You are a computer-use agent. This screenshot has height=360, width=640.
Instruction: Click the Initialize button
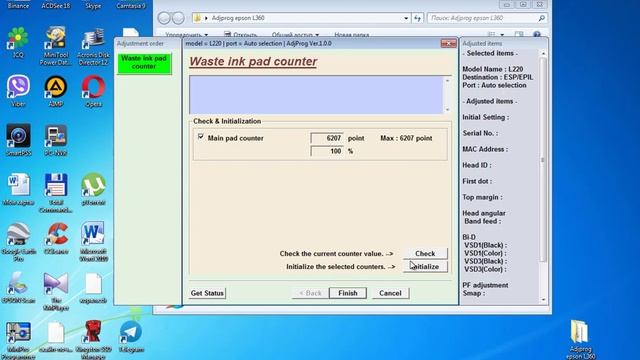tap(425, 267)
